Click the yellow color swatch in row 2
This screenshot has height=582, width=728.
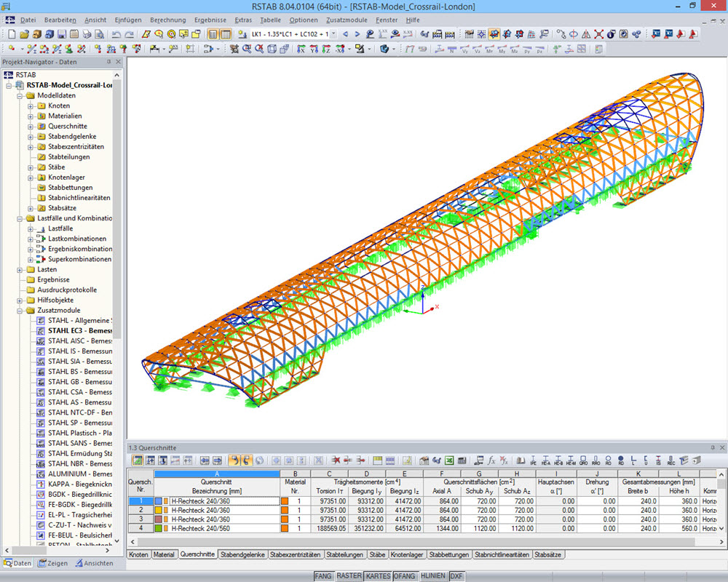158,510
